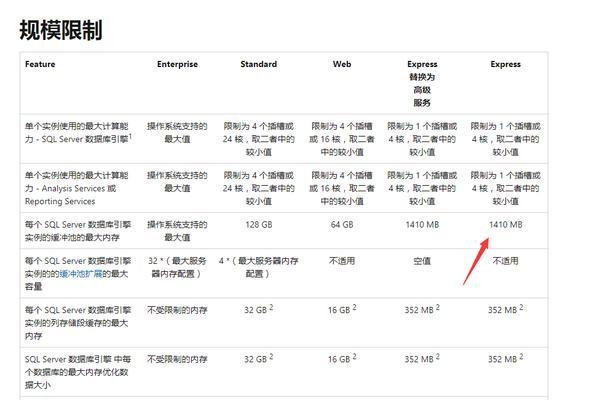The height and width of the screenshot is (400, 603).
Task: Click the 空值 cell
Action: (422, 261)
